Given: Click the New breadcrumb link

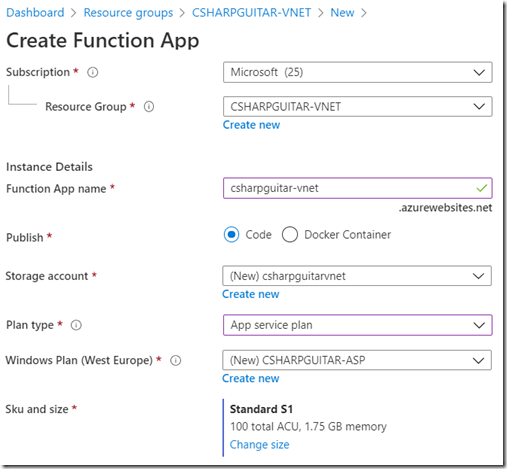Looking at the screenshot, I should [x=342, y=13].
